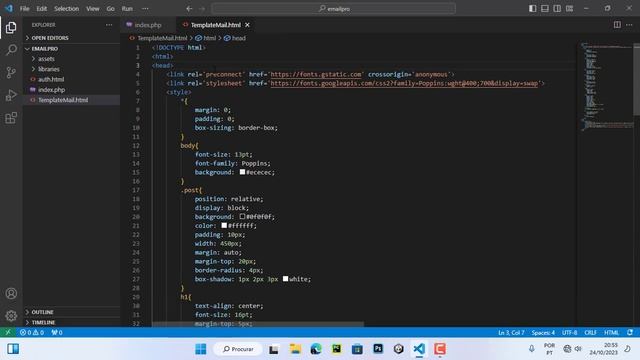The image size is (640, 360).
Task: Change indentation via Spaces: 4
Action: (x=543, y=332)
